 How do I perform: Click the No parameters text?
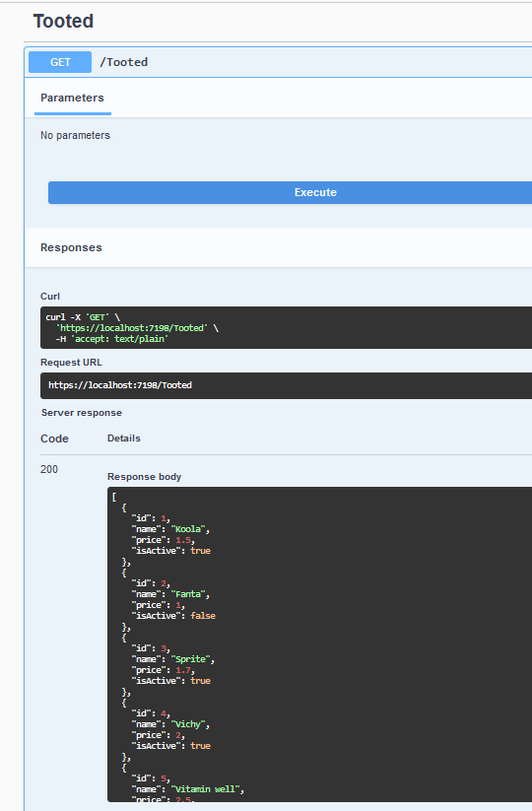click(76, 136)
